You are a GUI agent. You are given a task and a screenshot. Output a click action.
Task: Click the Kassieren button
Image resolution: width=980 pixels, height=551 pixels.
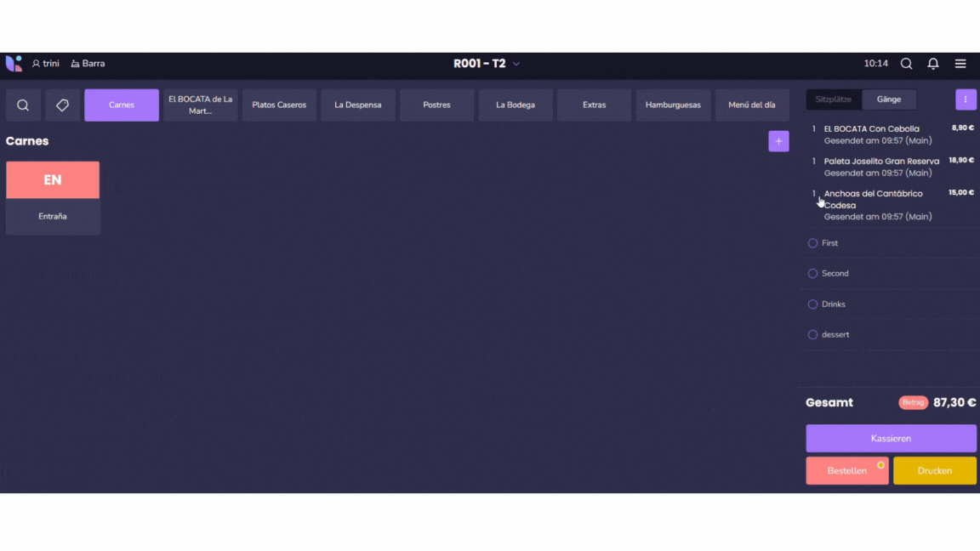(x=891, y=439)
